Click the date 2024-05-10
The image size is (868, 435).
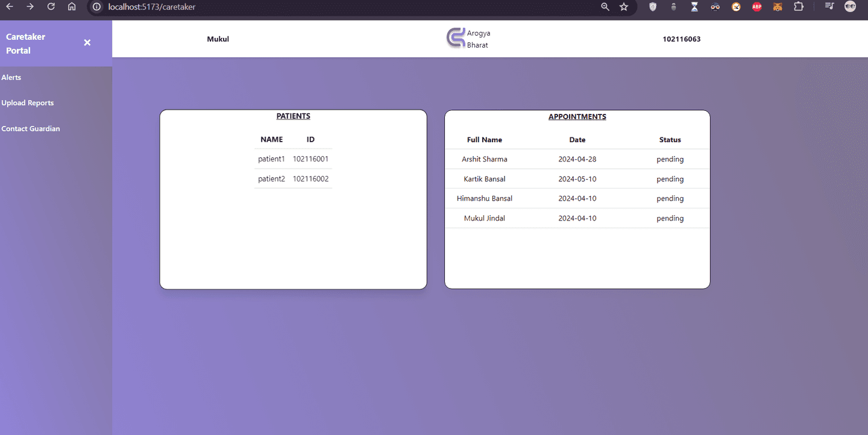point(577,179)
